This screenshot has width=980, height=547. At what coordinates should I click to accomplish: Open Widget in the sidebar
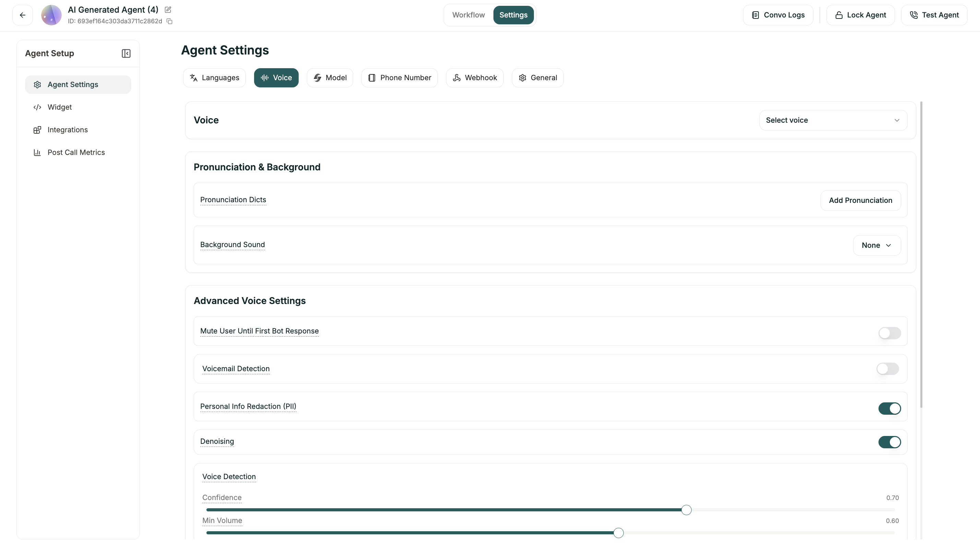click(x=59, y=107)
